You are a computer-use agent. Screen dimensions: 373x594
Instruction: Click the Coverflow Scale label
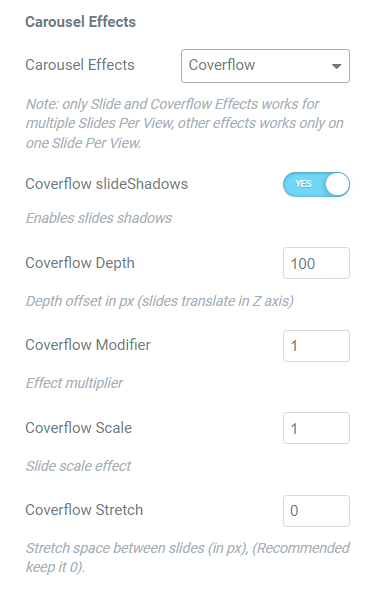click(78, 428)
